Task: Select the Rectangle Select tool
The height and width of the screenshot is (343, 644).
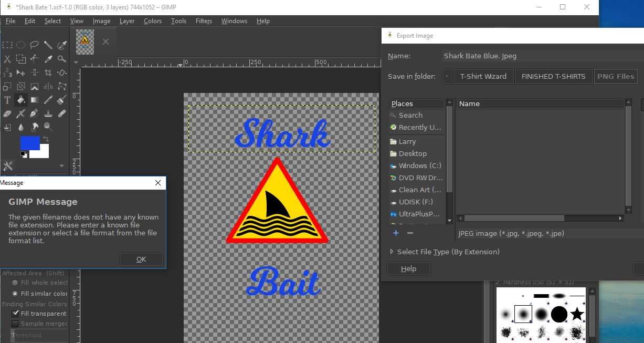Action: 7,45
